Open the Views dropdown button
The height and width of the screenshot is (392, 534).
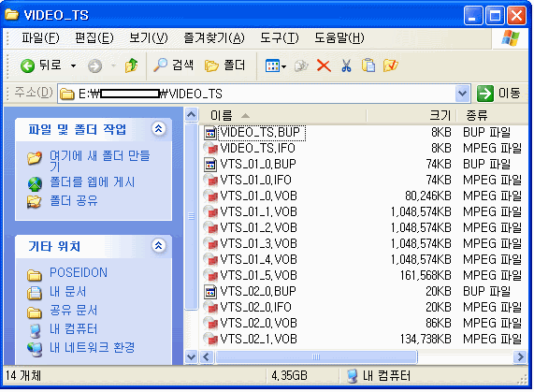pos(276,65)
